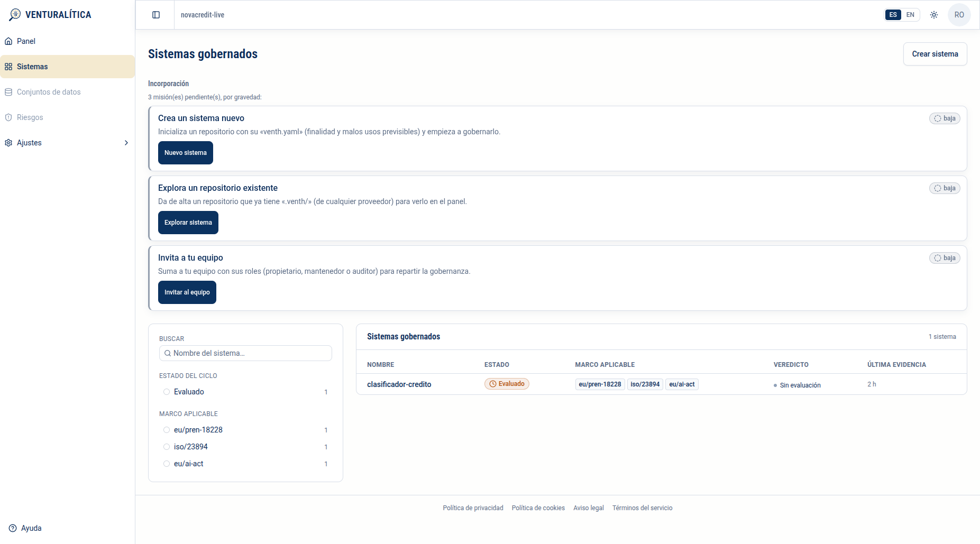The width and height of the screenshot is (980, 544).
Task: Click the Evaluado status badge
Action: [x=507, y=384]
